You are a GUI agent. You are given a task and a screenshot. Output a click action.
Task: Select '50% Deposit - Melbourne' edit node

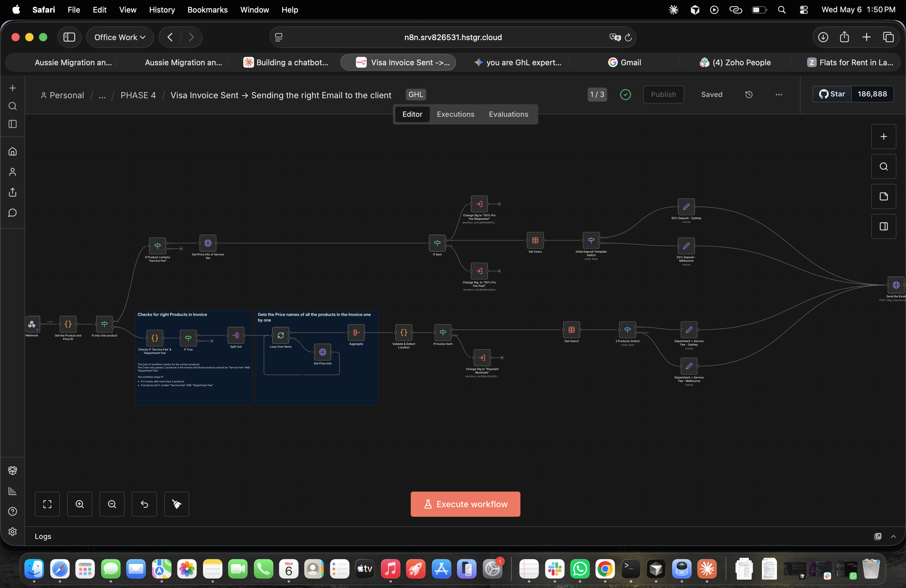click(686, 246)
